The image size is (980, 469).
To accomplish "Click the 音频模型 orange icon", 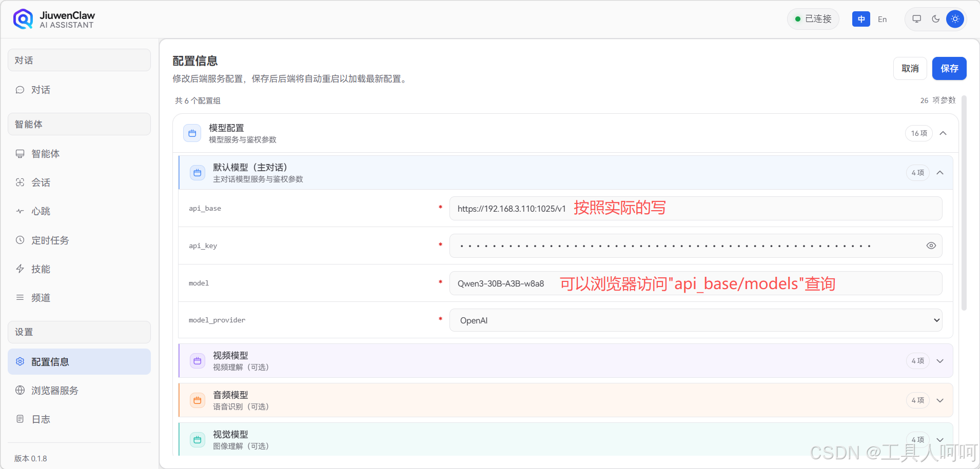I will tap(197, 400).
